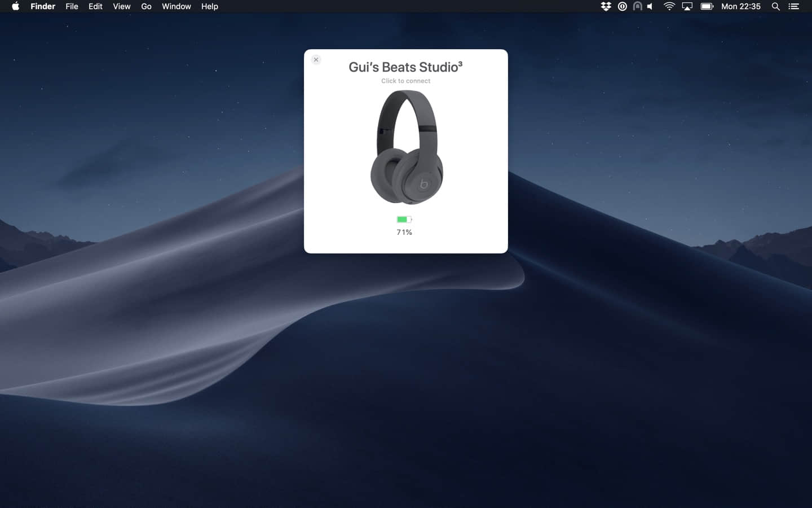
Task: Open the File menu
Action: [72, 6]
